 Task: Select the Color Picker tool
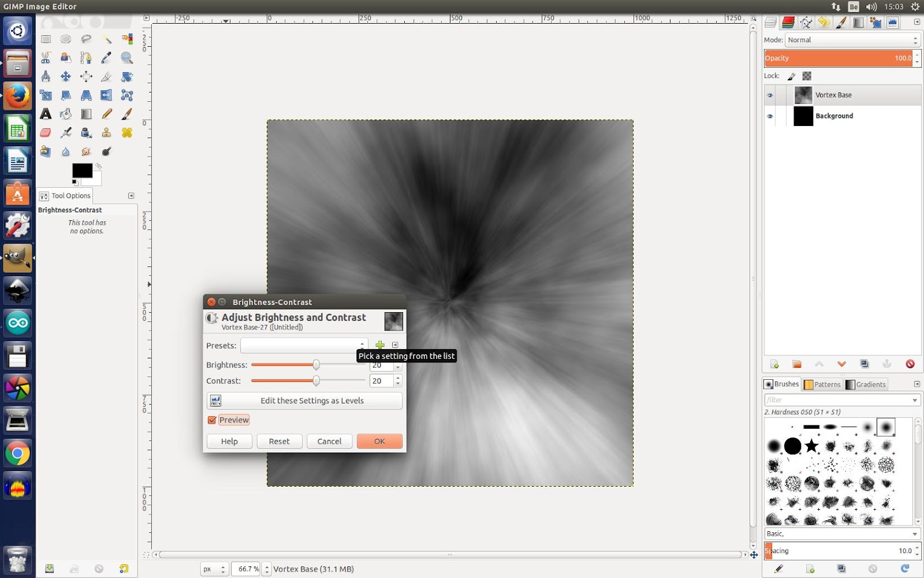pyautogui.click(x=106, y=58)
